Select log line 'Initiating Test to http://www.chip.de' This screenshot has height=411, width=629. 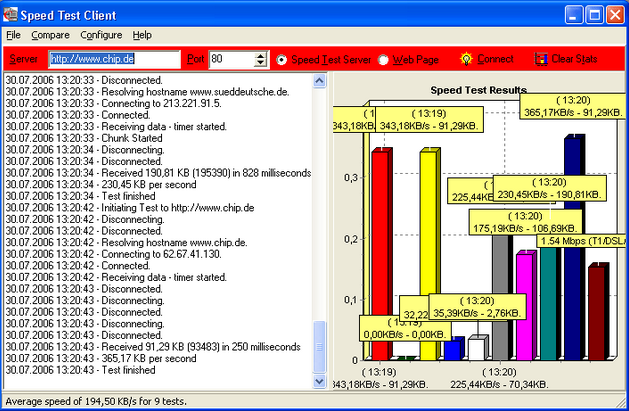(x=130, y=208)
